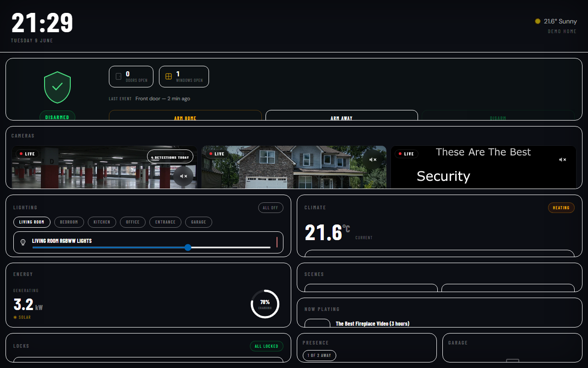Click the LIVE badge on house camera
This screenshot has width=588, height=368.
(x=217, y=154)
